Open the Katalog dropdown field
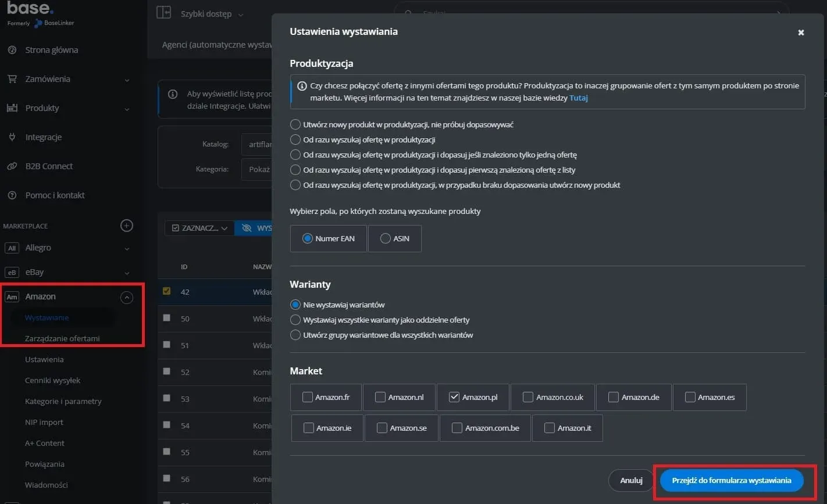Image resolution: width=827 pixels, height=504 pixels. click(x=256, y=144)
